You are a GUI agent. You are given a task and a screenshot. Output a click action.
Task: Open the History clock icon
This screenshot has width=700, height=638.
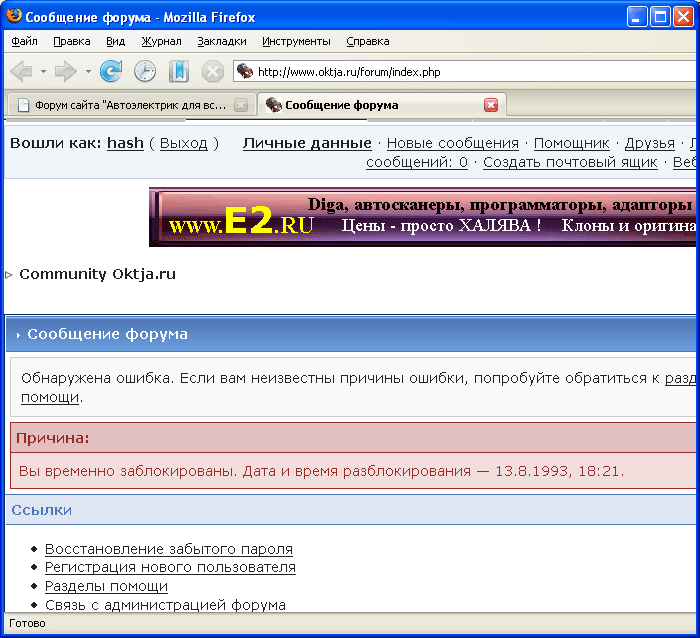[145, 71]
